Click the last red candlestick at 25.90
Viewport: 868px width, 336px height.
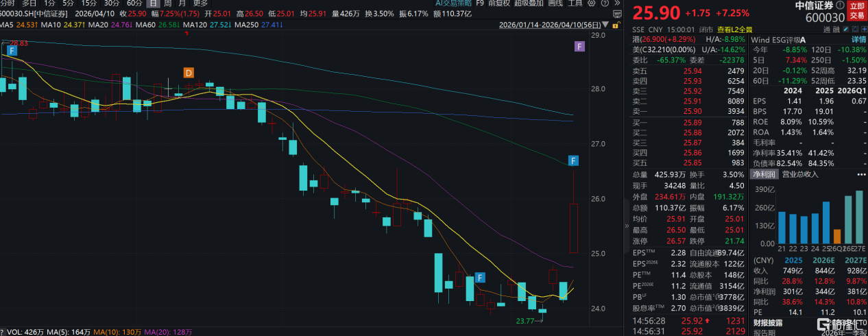(574, 227)
